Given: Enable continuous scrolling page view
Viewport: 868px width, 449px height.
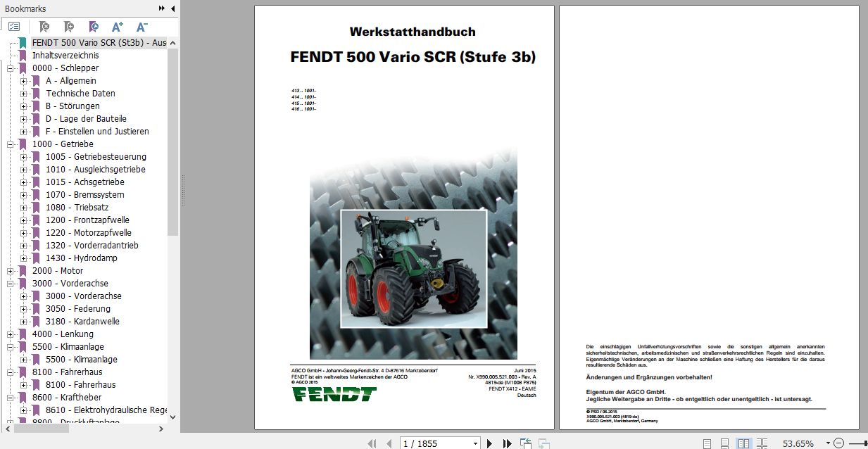Looking at the screenshot, I should (725, 443).
